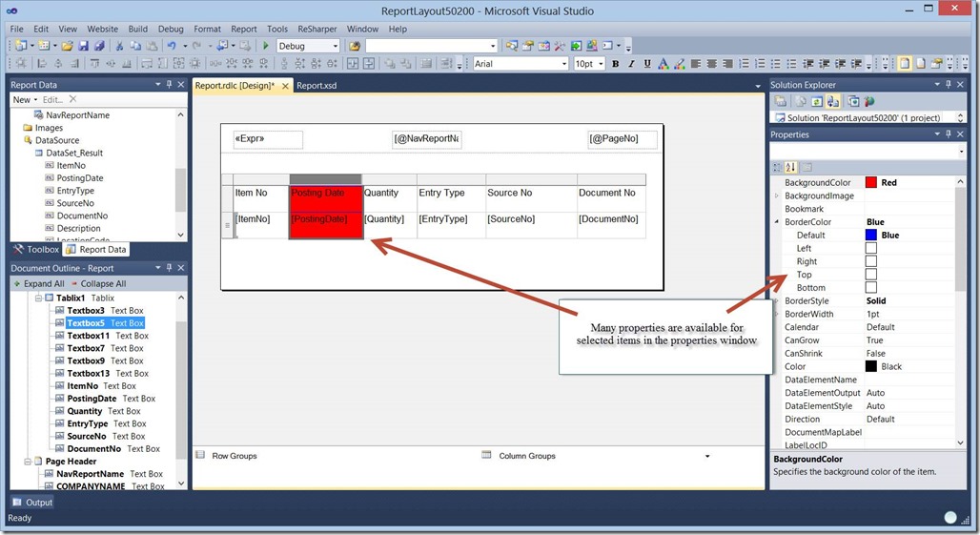
Task: Click the Paste icon in toolbar
Action: (152, 46)
